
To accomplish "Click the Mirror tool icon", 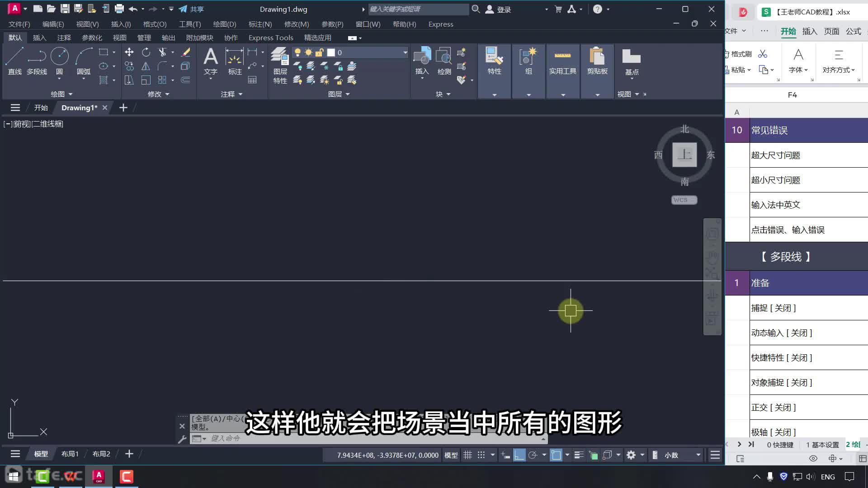I will click(146, 66).
